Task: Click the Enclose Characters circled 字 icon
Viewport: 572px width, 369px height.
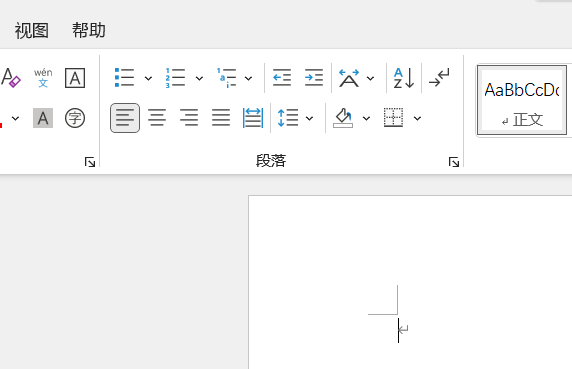Action: [x=75, y=118]
